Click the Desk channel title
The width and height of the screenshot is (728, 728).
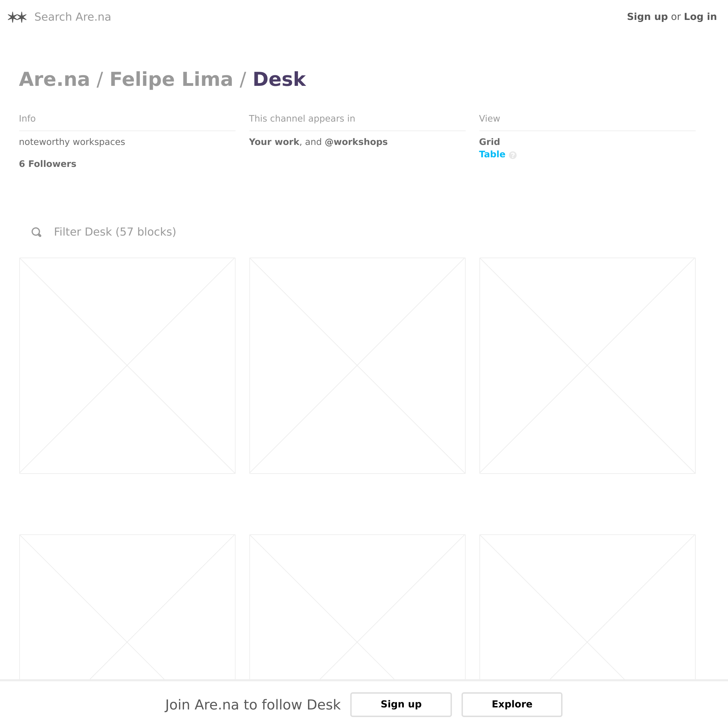coord(279,79)
